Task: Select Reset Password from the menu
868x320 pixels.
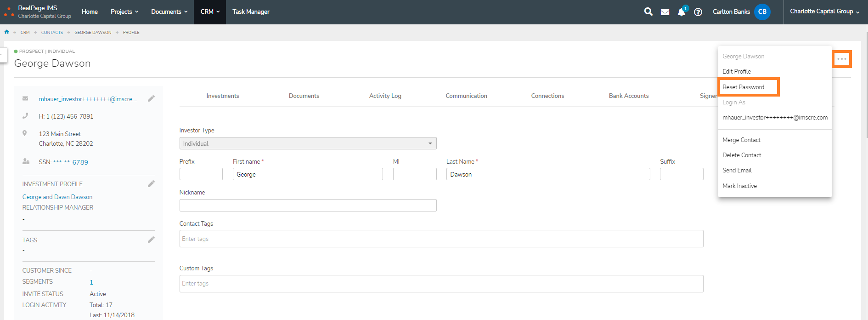Action: pyautogui.click(x=743, y=87)
